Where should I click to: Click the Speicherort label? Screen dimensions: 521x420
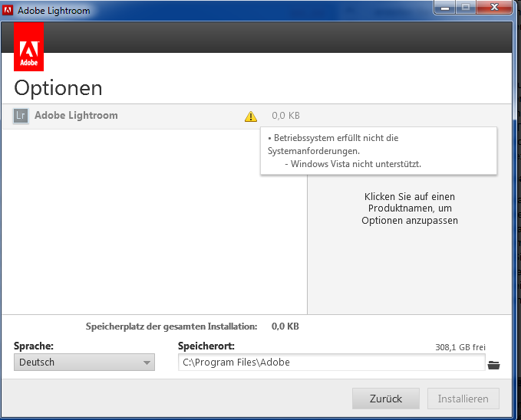click(206, 346)
